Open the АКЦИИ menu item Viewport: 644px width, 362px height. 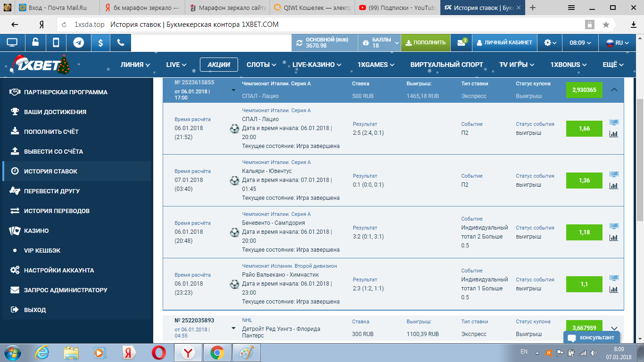click(x=219, y=65)
